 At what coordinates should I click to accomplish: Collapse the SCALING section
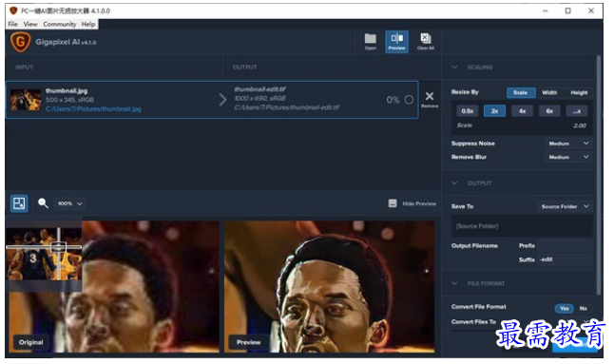click(454, 67)
